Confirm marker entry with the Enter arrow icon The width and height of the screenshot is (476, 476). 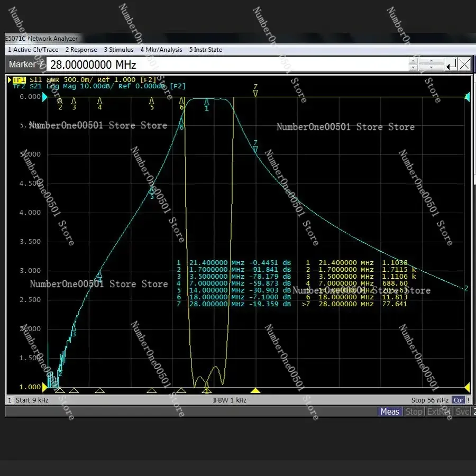[451, 65]
